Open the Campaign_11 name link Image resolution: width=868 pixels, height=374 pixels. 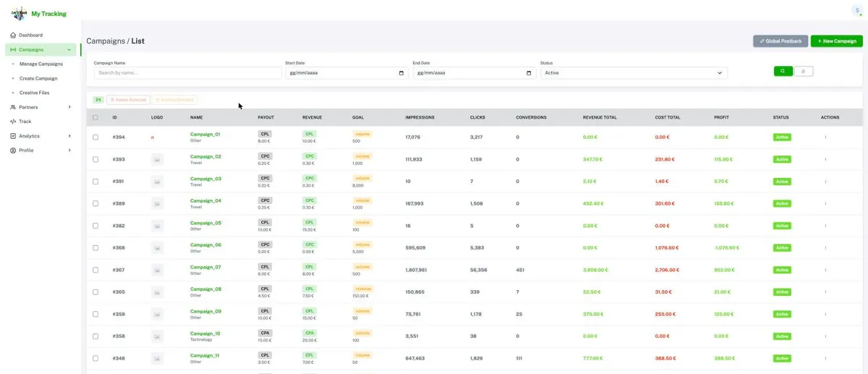tap(205, 355)
